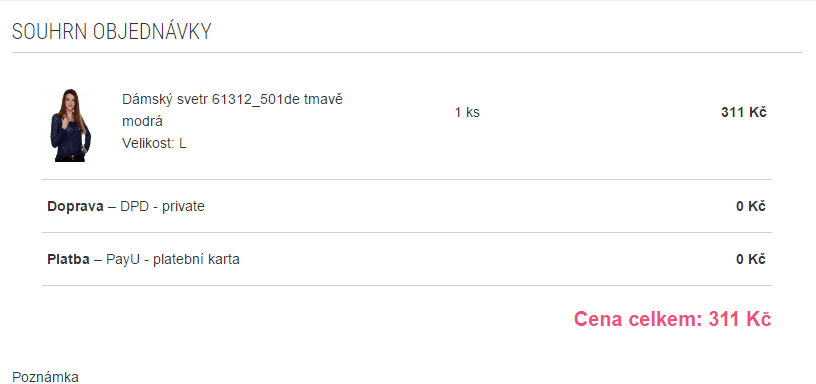This screenshot has width=816, height=384.
Task: Click the Cena celkem total price
Action: (672, 319)
